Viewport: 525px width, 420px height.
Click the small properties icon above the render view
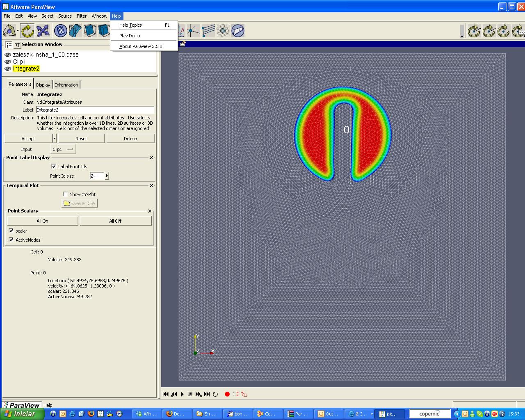(x=183, y=44)
